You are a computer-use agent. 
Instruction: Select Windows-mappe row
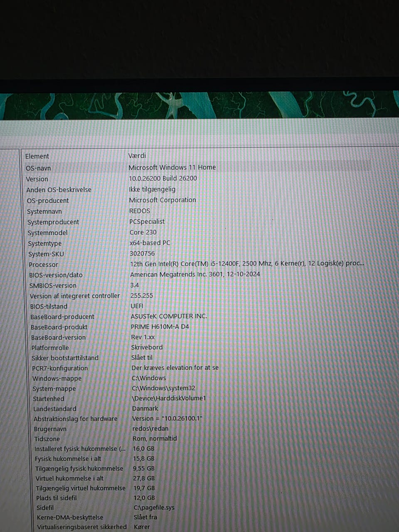57,379
